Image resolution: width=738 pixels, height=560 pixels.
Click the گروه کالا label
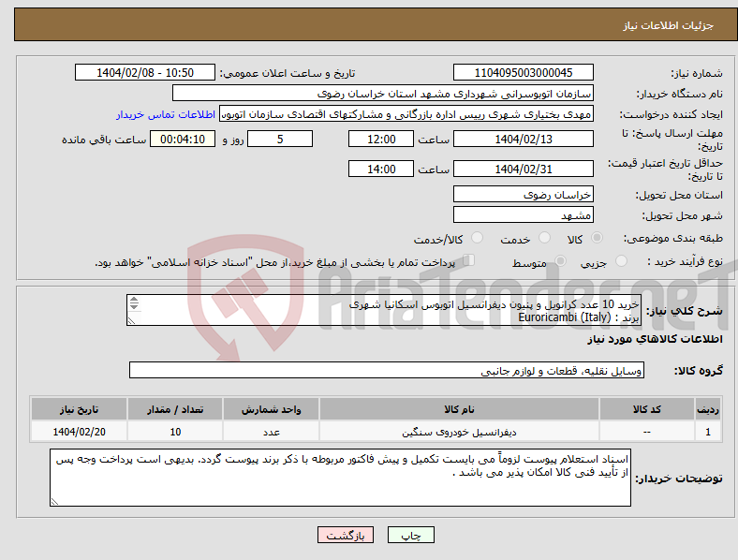coord(699,371)
